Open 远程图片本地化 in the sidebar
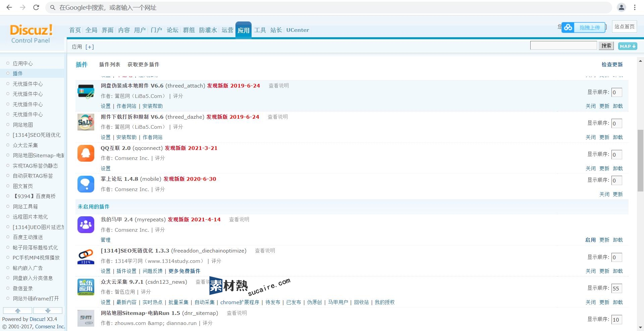The height and width of the screenshot is (331, 644). point(30,217)
